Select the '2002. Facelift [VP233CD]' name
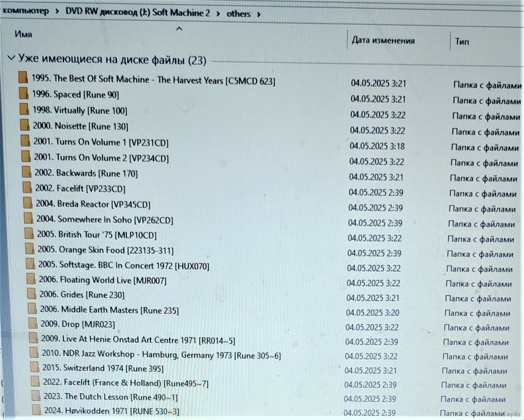This screenshot has height=420, width=524. pos(80,189)
